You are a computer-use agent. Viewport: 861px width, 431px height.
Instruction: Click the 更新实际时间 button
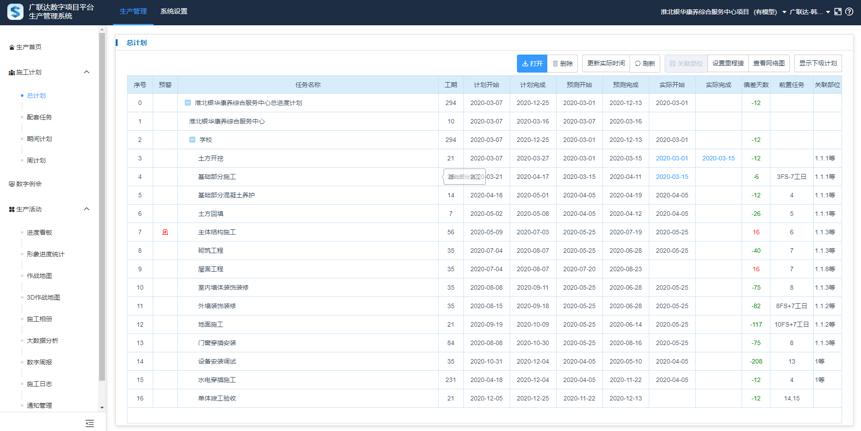pos(606,64)
